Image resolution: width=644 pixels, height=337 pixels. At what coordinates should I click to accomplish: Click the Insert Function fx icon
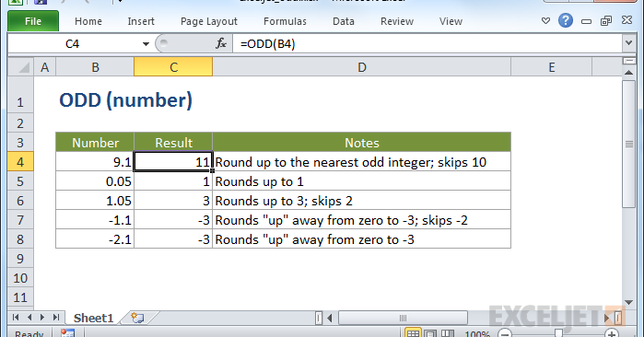(x=221, y=43)
